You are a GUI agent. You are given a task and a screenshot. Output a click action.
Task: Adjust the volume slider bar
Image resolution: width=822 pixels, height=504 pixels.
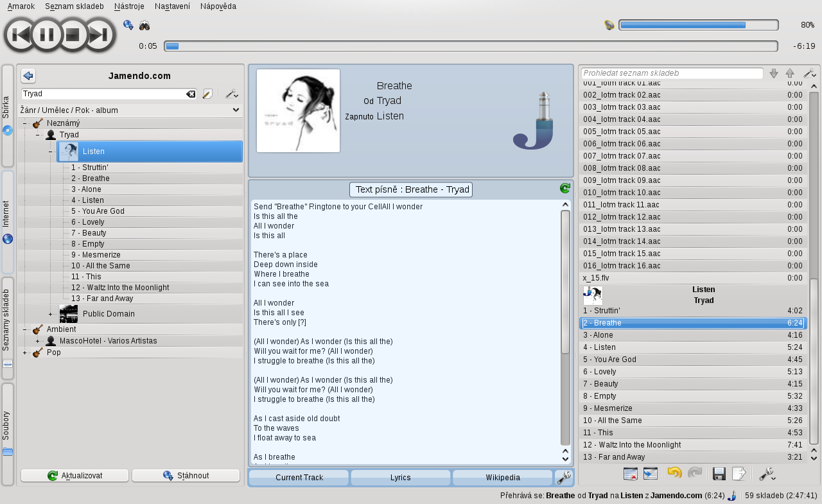(699, 25)
